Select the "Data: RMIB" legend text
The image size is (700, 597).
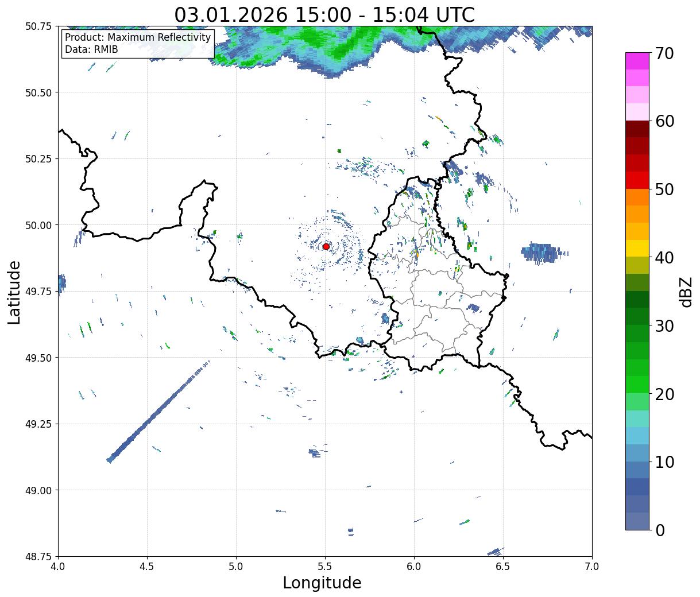[x=91, y=49]
